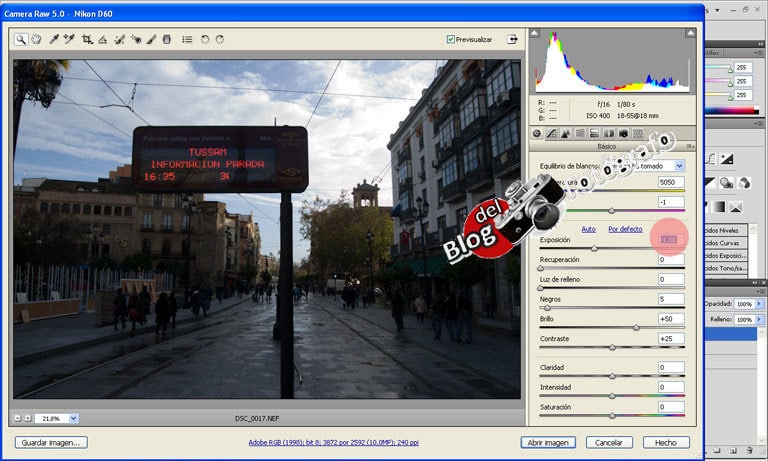Viewport: 768px width, 461px height.
Task: Click Photo Filter adjustment icon in Photoshop
Action: pyautogui.click(x=726, y=183)
